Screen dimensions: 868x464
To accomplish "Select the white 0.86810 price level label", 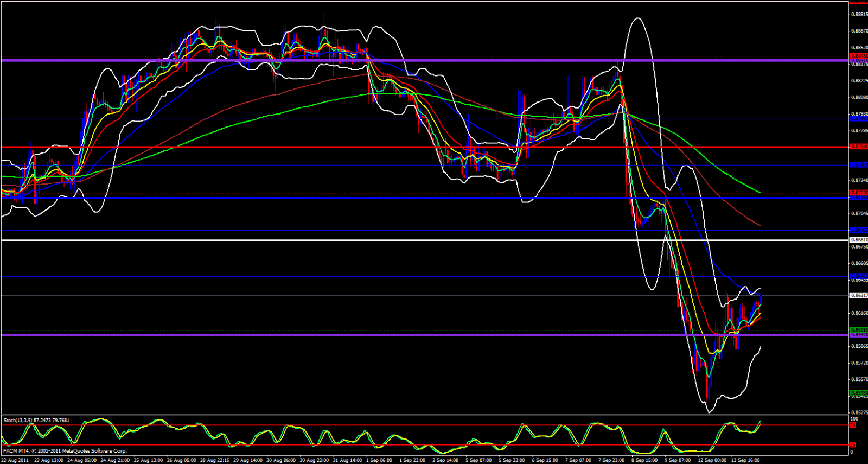I will click(858, 240).
